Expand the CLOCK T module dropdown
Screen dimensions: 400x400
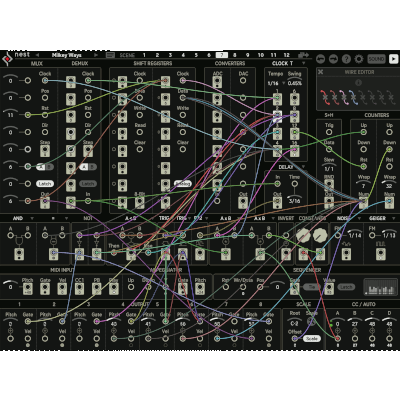303,63
